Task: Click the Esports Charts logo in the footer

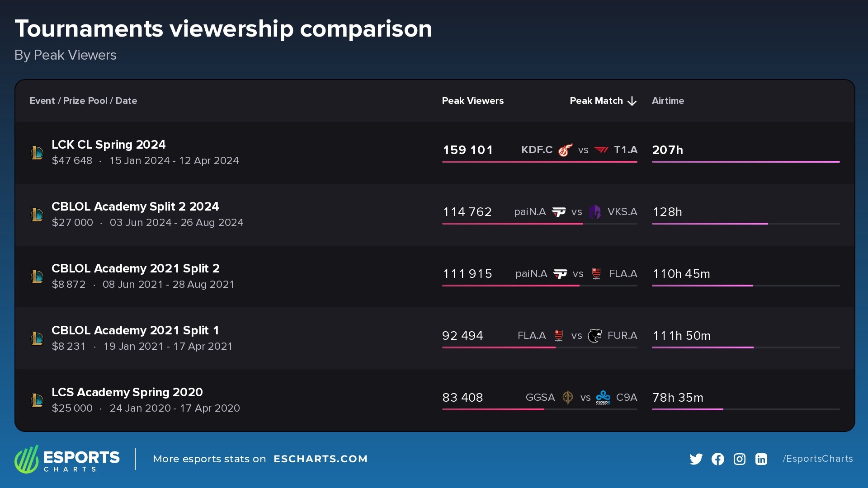Action: tap(68, 459)
